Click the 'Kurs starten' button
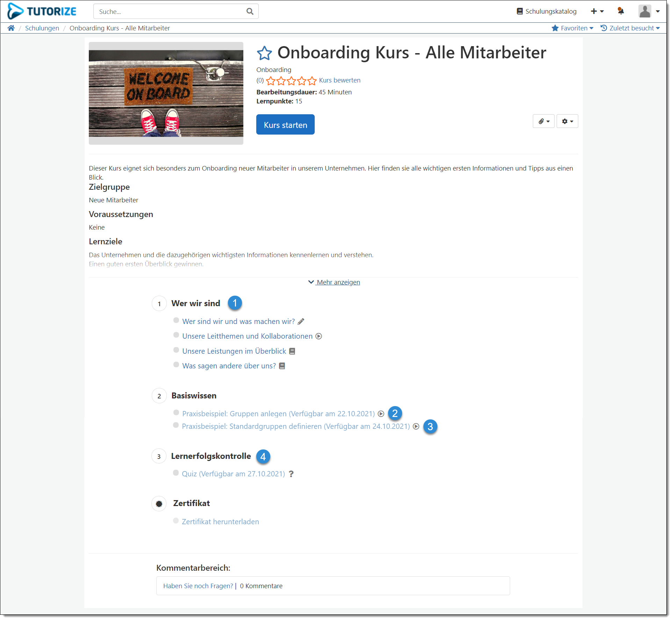The height and width of the screenshot is (620, 672). tap(285, 124)
